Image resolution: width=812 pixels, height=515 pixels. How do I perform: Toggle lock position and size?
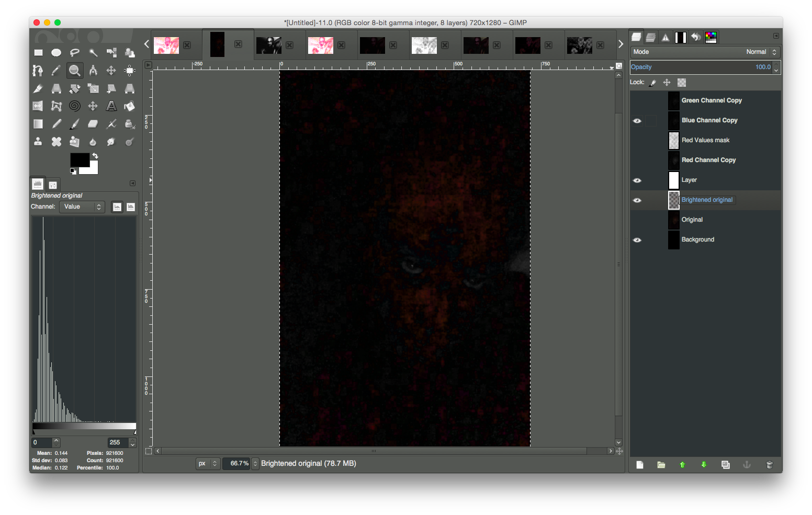tap(667, 83)
